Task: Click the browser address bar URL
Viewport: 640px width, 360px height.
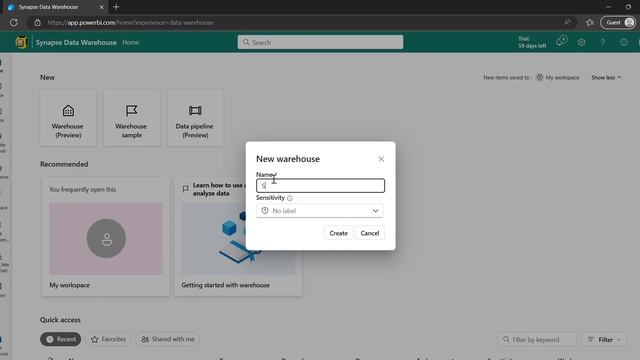Action: (131, 22)
